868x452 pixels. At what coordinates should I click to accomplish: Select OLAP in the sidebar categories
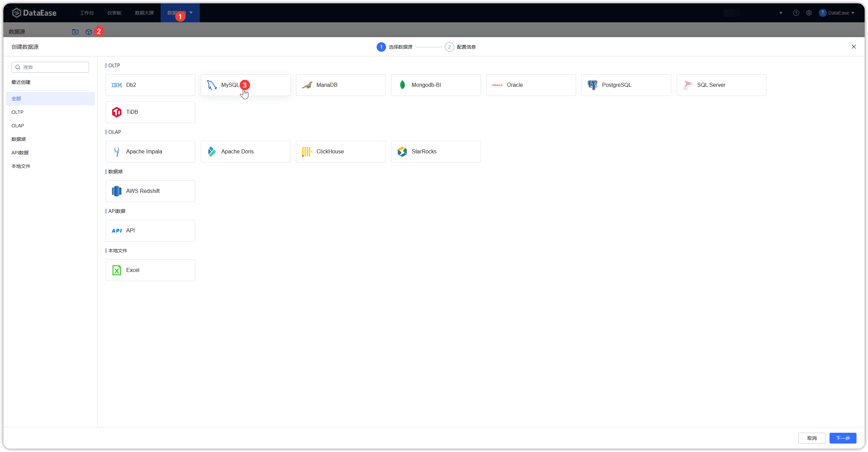pos(18,125)
